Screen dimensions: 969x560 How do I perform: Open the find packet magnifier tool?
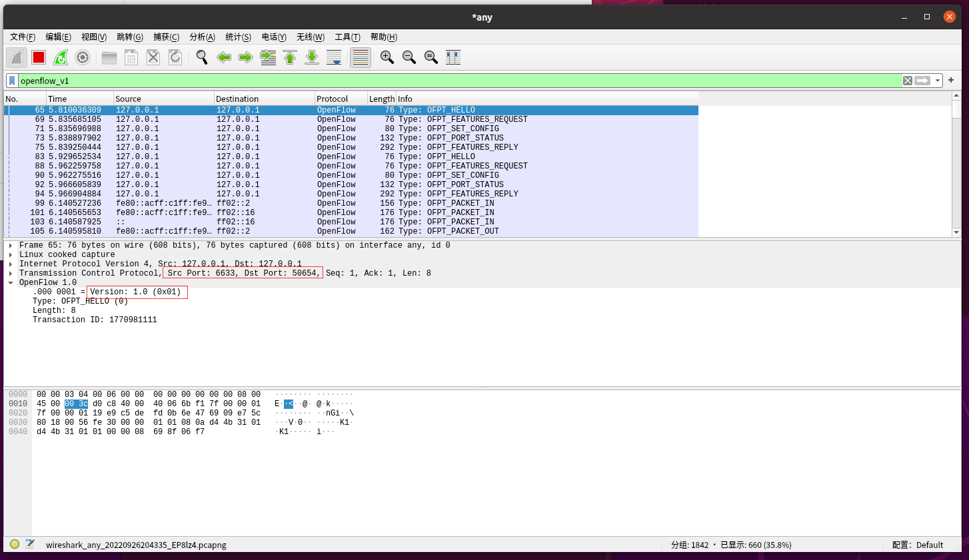[202, 57]
